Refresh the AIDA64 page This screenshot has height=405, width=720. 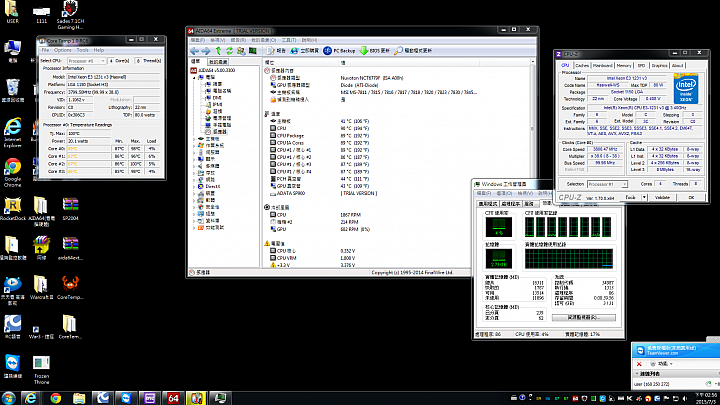click(x=229, y=51)
